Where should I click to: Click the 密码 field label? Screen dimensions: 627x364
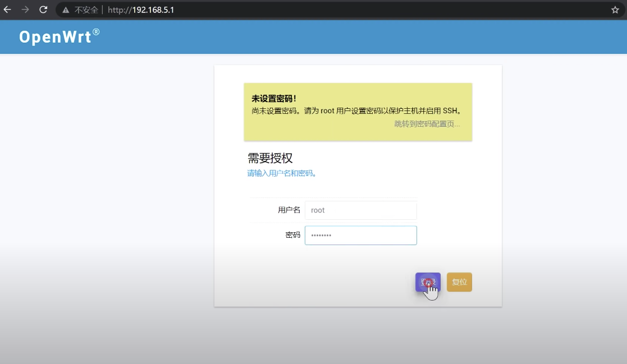[292, 236]
